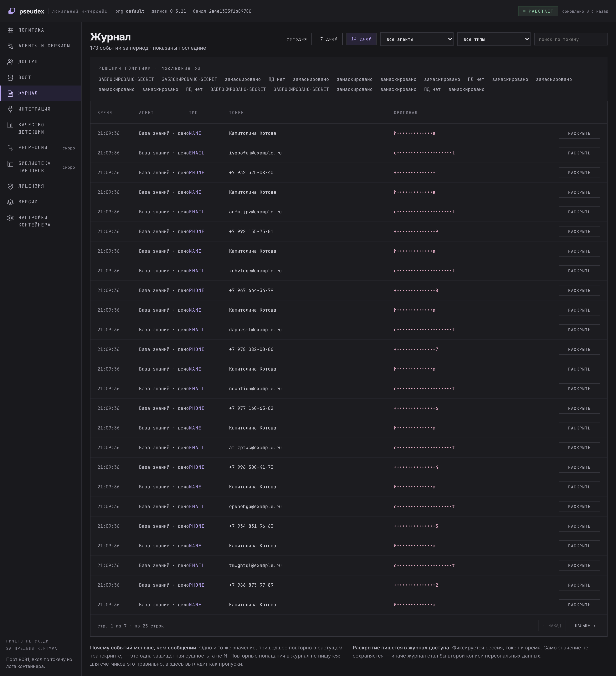The width and height of the screenshot is (616, 676).
Task: Click the token opknohgp@example.ru
Action: [x=255, y=506]
